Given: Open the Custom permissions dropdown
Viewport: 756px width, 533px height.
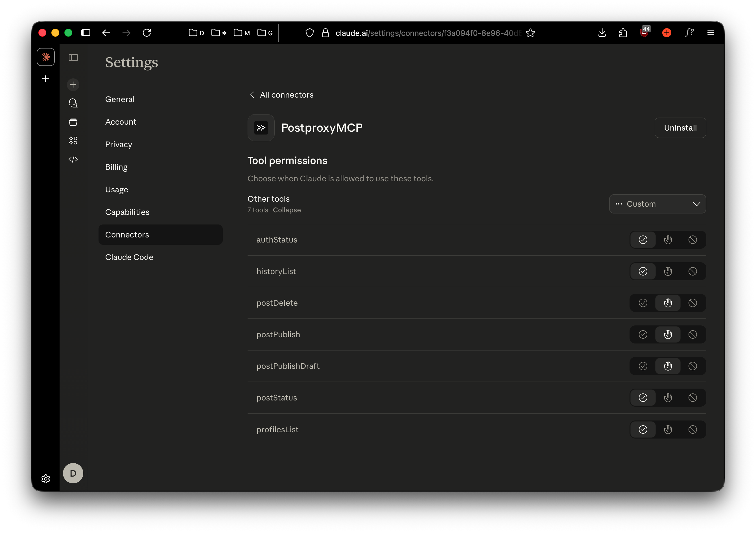Looking at the screenshot, I should [657, 204].
